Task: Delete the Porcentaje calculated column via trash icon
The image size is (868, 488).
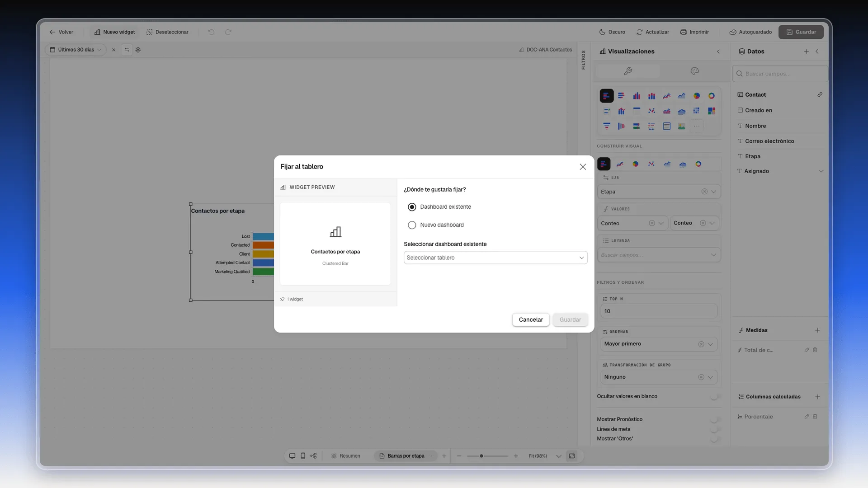Action: tap(815, 417)
